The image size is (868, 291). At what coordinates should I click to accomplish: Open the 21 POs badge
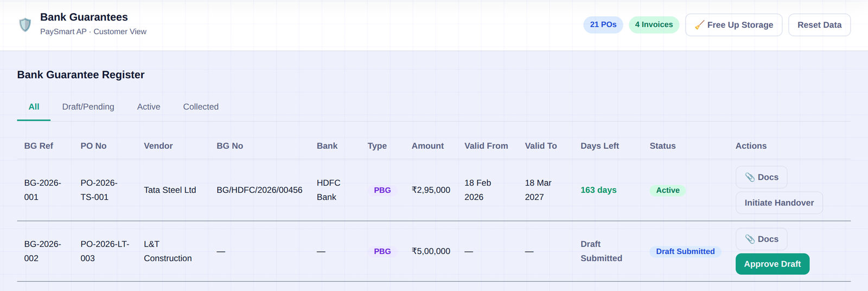pyautogui.click(x=603, y=24)
